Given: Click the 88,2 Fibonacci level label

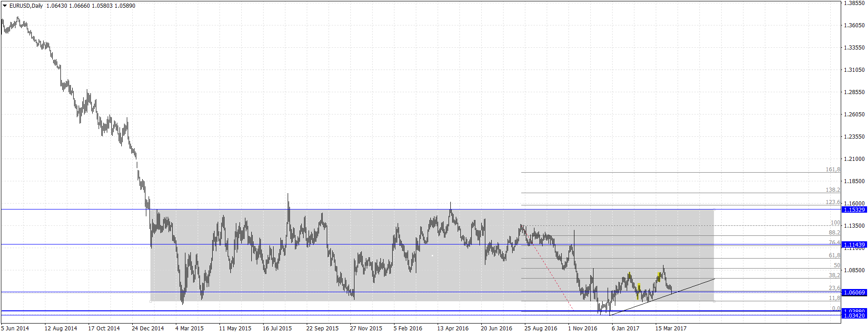Looking at the screenshot, I should [x=834, y=233].
